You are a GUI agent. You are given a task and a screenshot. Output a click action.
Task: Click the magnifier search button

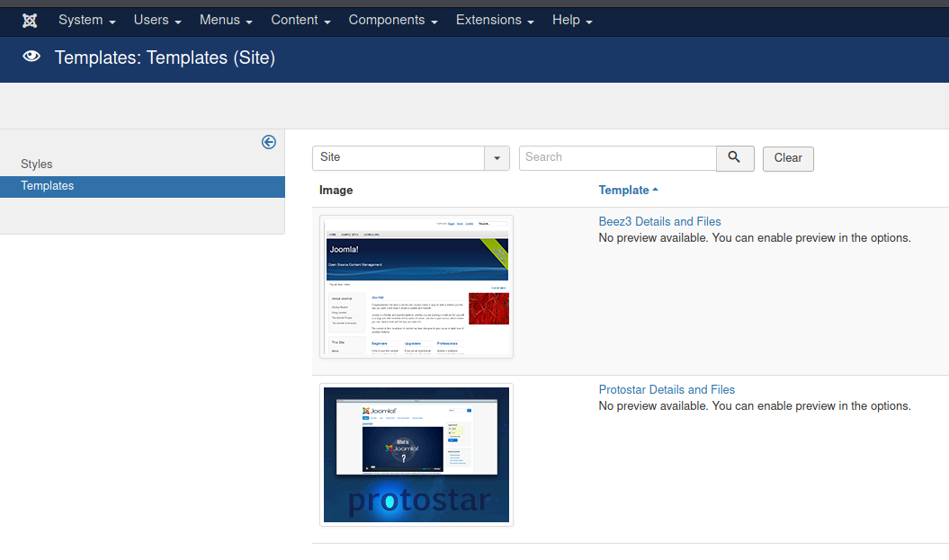735,158
